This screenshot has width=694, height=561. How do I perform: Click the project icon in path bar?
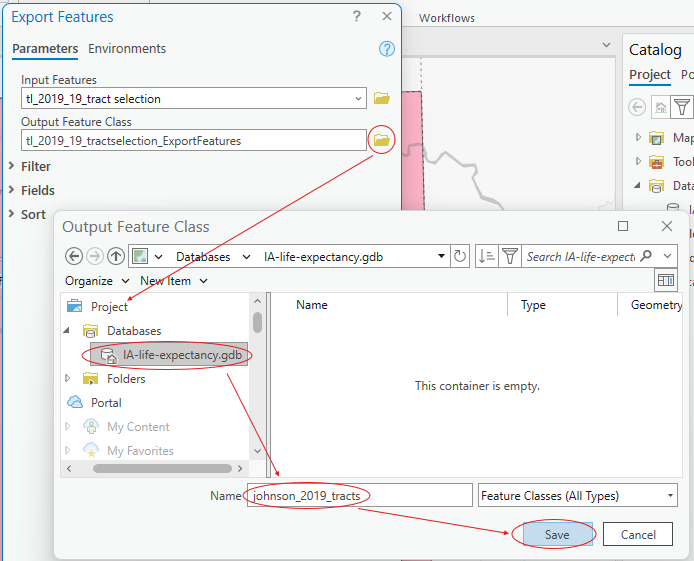[x=140, y=256]
